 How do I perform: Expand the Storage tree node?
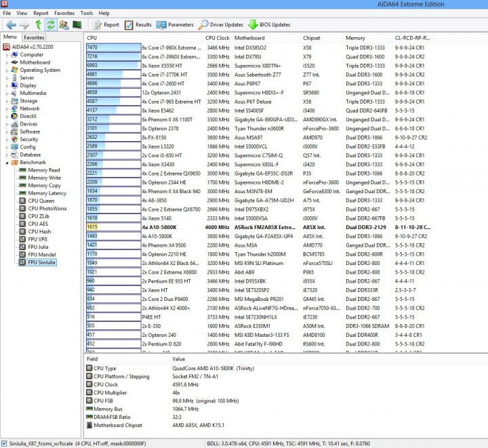pyautogui.click(x=7, y=101)
